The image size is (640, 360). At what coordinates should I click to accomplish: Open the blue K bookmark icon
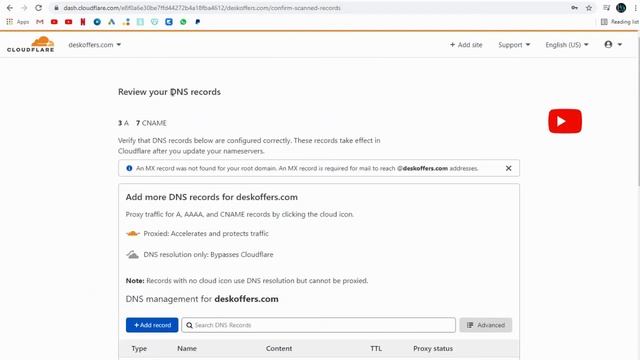tap(169, 22)
